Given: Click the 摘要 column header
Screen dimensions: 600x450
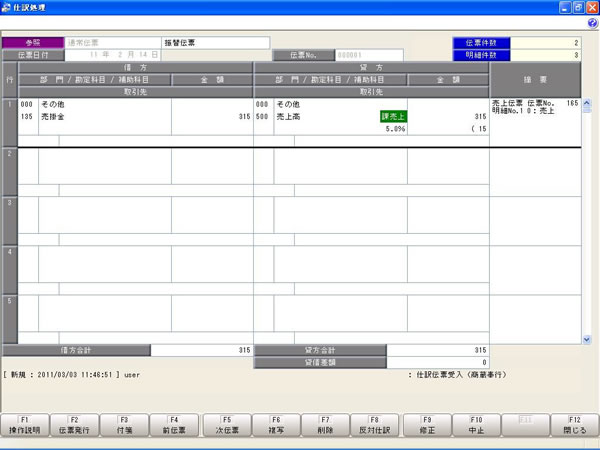Looking at the screenshot, I should [x=535, y=80].
